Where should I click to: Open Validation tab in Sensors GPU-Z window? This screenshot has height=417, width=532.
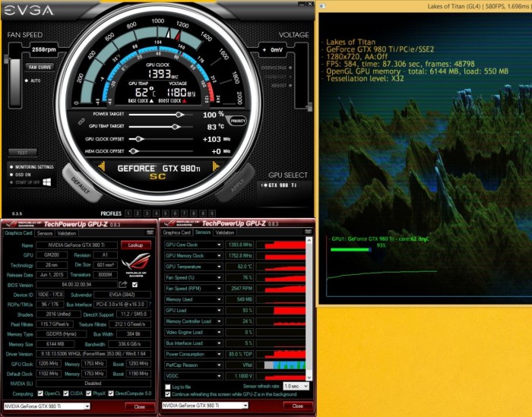225,232
